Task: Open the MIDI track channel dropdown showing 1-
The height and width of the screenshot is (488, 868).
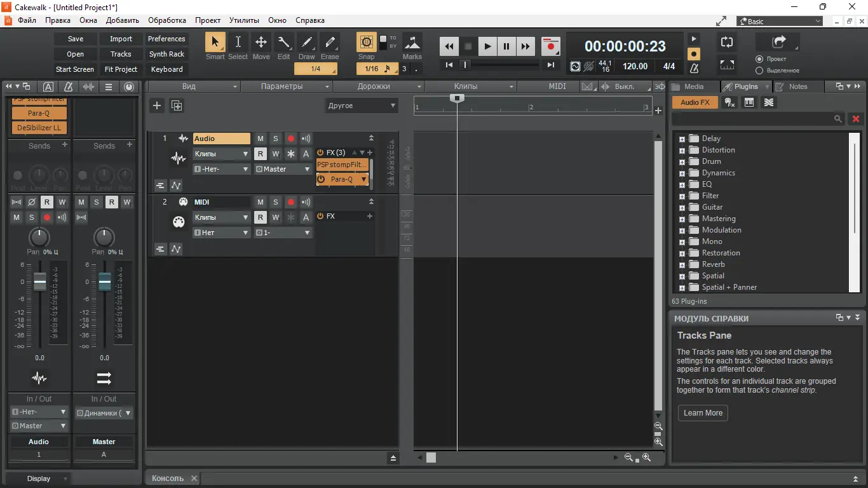Action: point(283,233)
